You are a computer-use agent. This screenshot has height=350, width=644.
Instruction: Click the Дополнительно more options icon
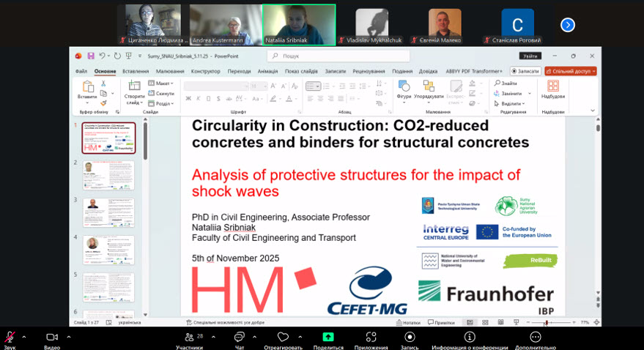click(536, 337)
